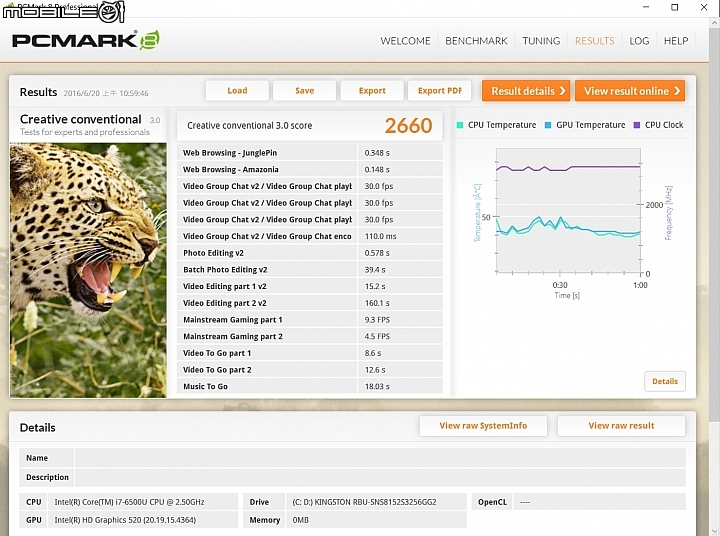The image size is (720, 536).
Task: Select Mainstream Gaming part 2 row
Action: click(309, 336)
